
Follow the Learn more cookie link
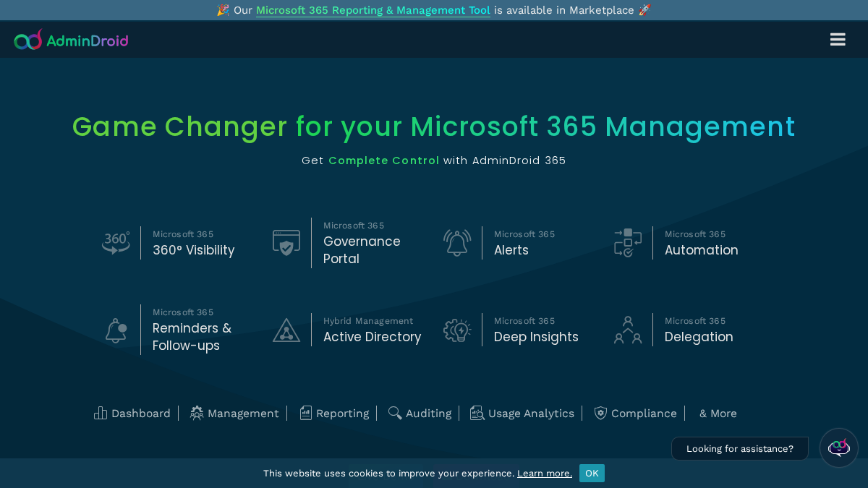pos(545,474)
